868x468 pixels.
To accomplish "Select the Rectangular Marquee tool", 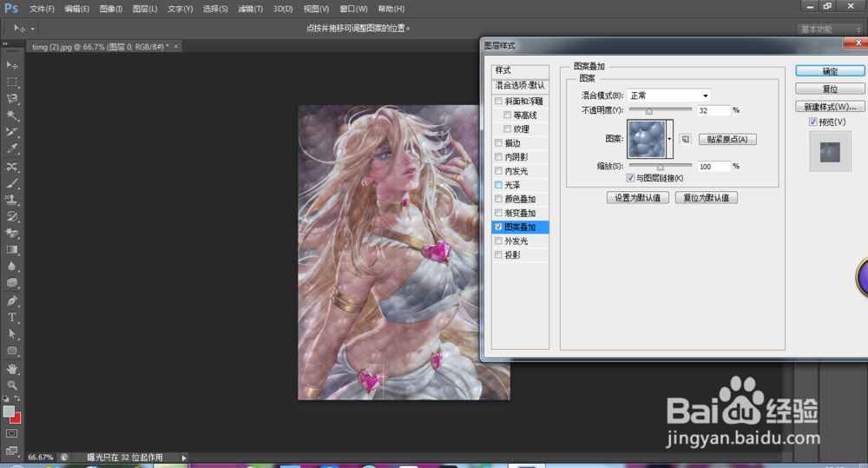I will [11, 82].
